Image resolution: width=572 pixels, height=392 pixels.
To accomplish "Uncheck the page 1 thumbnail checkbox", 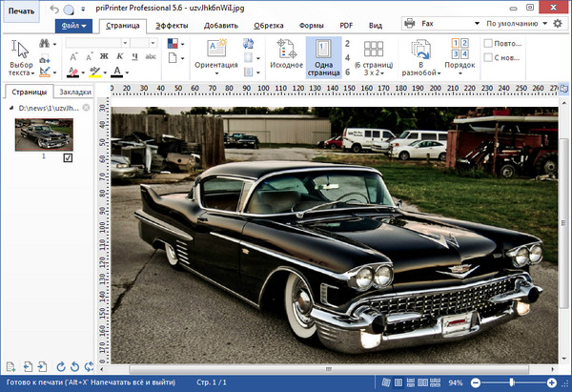I will [x=68, y=157].
